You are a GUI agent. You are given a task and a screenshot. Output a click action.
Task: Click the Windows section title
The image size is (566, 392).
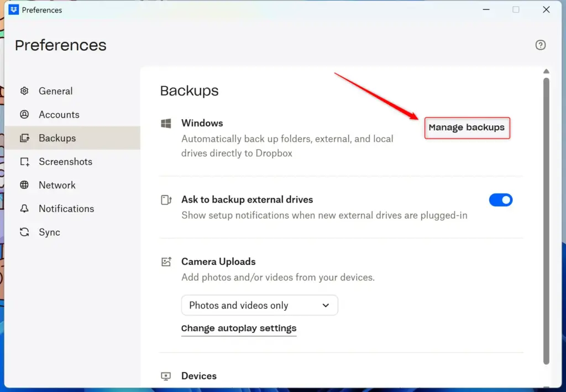[202, 123]
